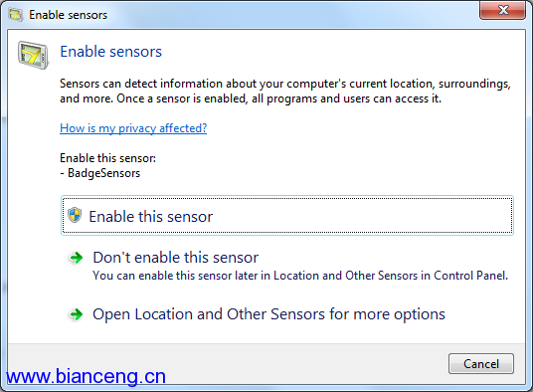Image resolution: width=533 pixels, height=392 pixels.
Task: Click the note about enabling later in Control Panel
Action: point(300,276)
